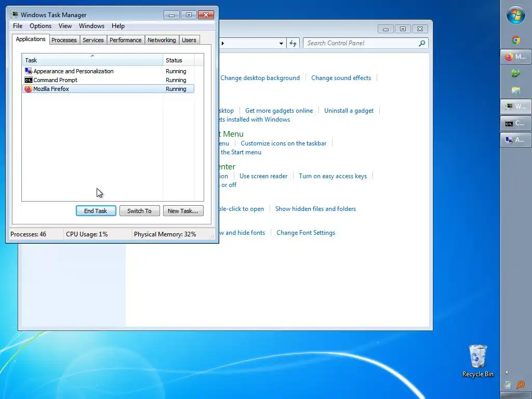Click the Switch To button
Image resolution: width=532 pixels, height=399 pixels.
click(x=139, y=211)
